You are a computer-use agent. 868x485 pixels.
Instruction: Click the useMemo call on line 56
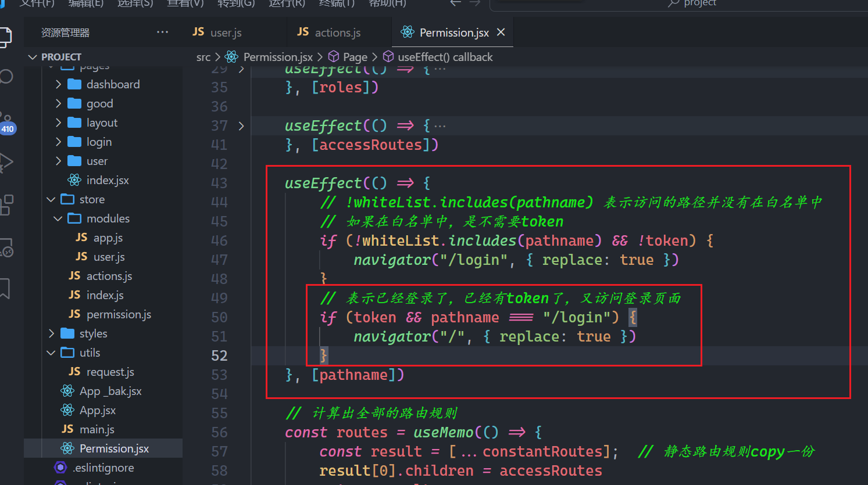pyautogui.click(x=443, y=432)
